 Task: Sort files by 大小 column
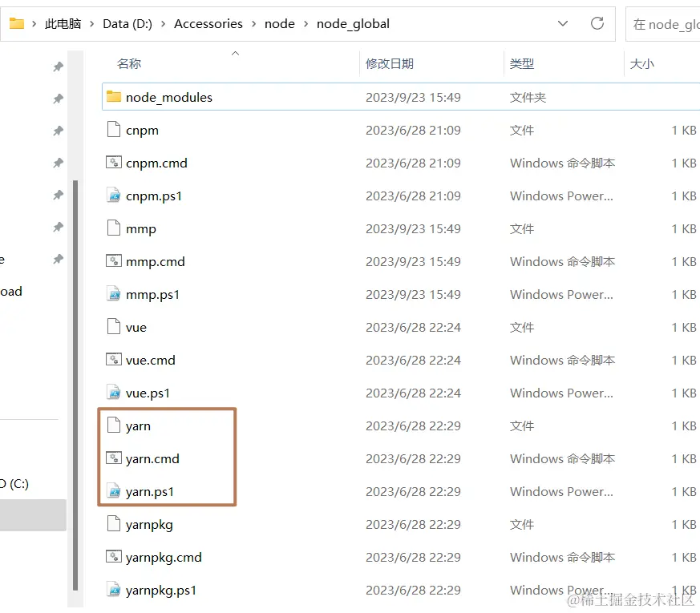pyautogui.click(x=642, y=64)
